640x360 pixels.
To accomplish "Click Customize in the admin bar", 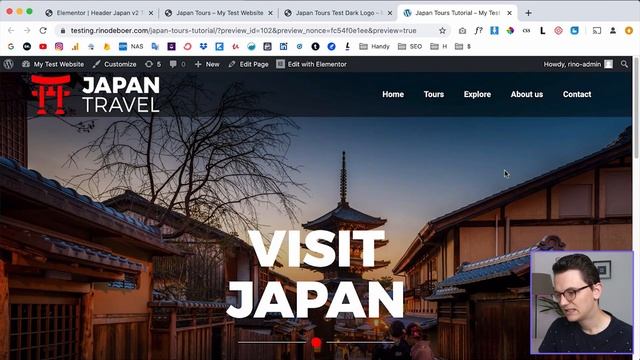I will (x=114, y=64).
